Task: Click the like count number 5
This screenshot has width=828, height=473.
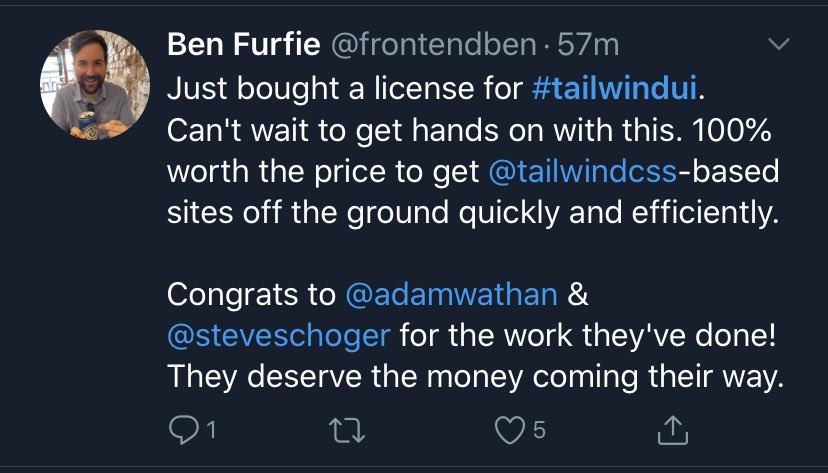Action: [x=539, y=430]
